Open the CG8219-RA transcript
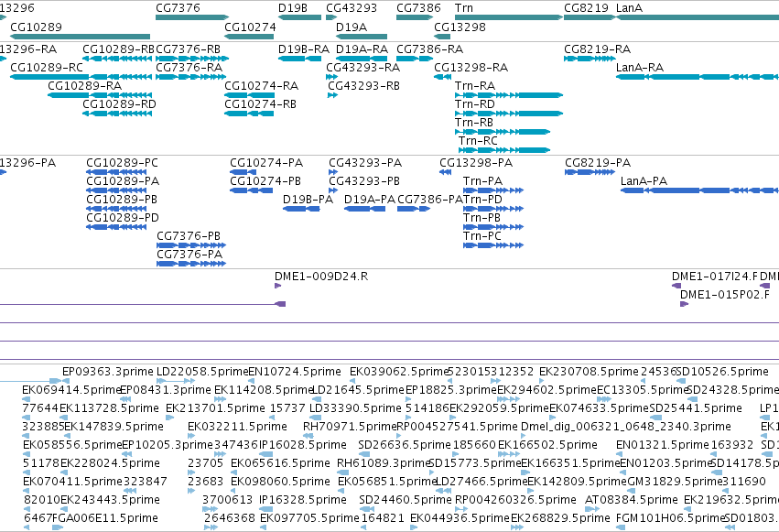 (590, 59)
